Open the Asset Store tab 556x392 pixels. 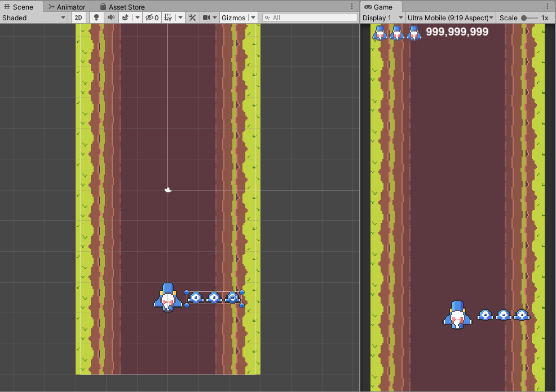(x=122, y=7)
